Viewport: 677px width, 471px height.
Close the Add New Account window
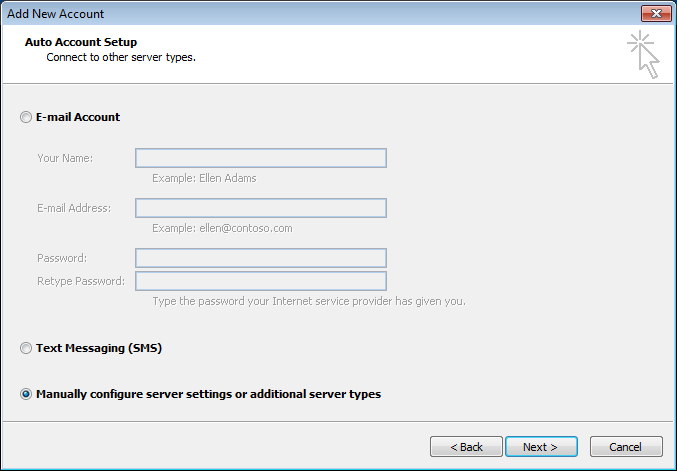click(x=654, y=13)
